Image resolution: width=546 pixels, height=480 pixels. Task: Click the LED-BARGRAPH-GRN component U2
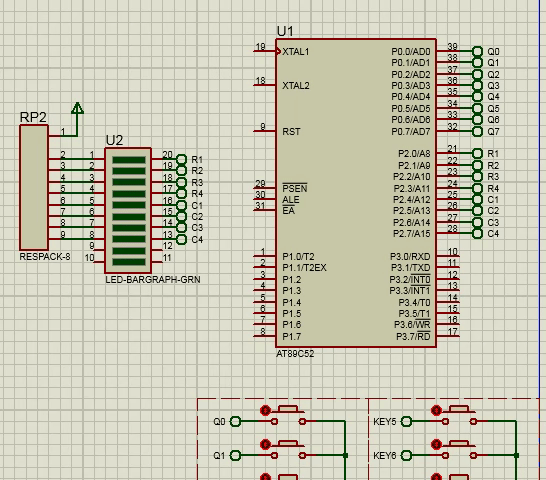128,210
